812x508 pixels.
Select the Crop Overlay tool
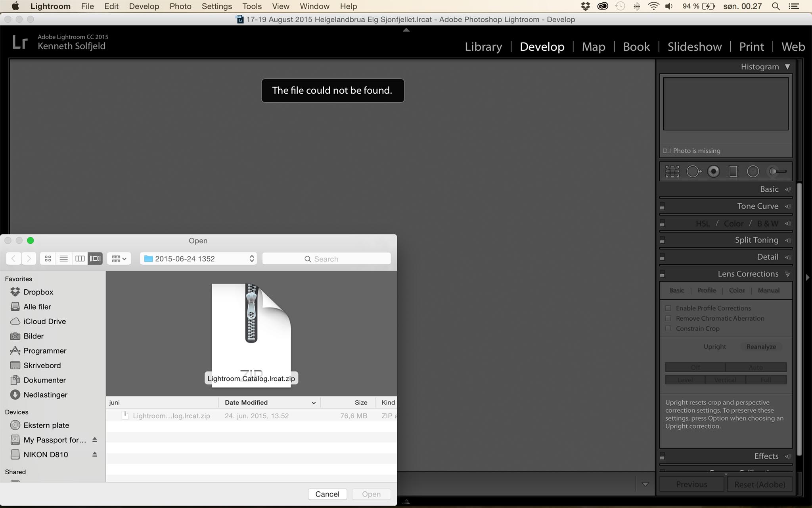point(672,171)
